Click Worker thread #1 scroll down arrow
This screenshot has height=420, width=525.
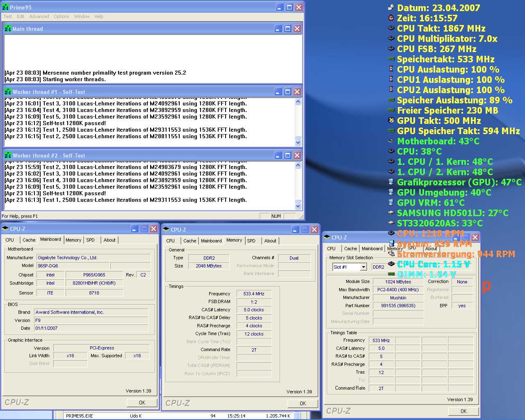[x=298, y=142]
